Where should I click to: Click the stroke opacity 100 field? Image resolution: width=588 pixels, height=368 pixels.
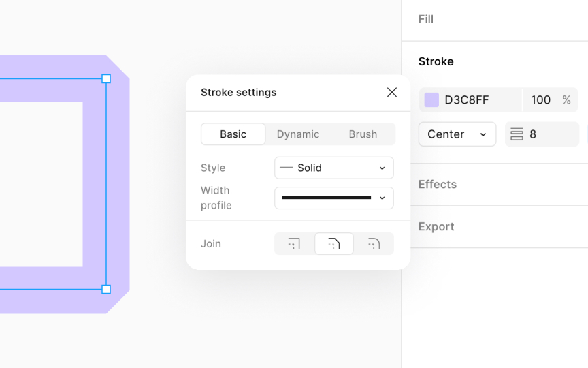[541, 100]
